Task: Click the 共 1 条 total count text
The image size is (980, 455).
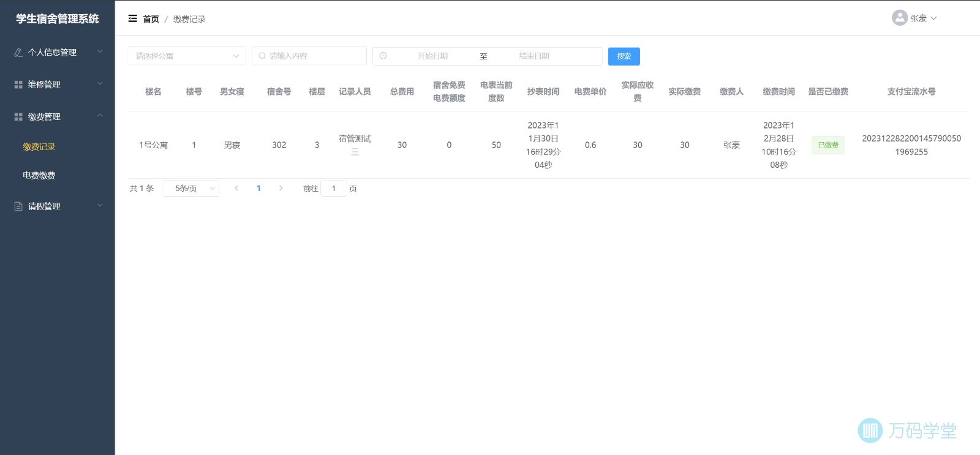Action: pyautogui.click(x=141, y=189)
